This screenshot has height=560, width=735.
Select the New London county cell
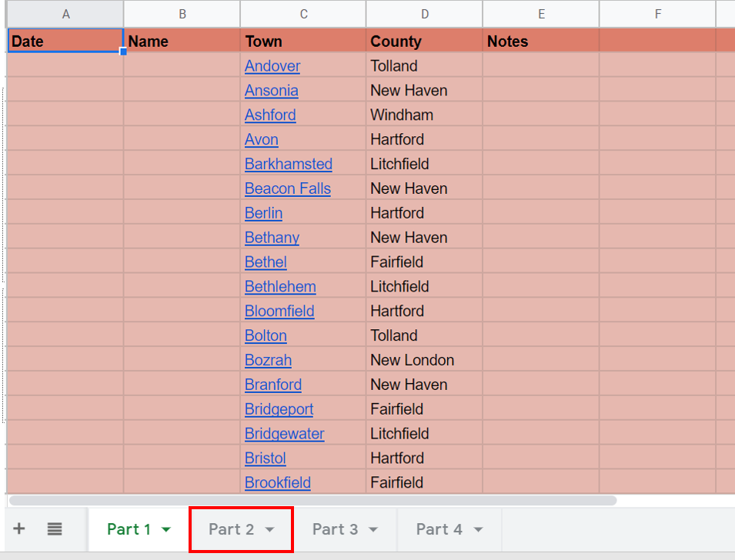(x=423, y=360)
